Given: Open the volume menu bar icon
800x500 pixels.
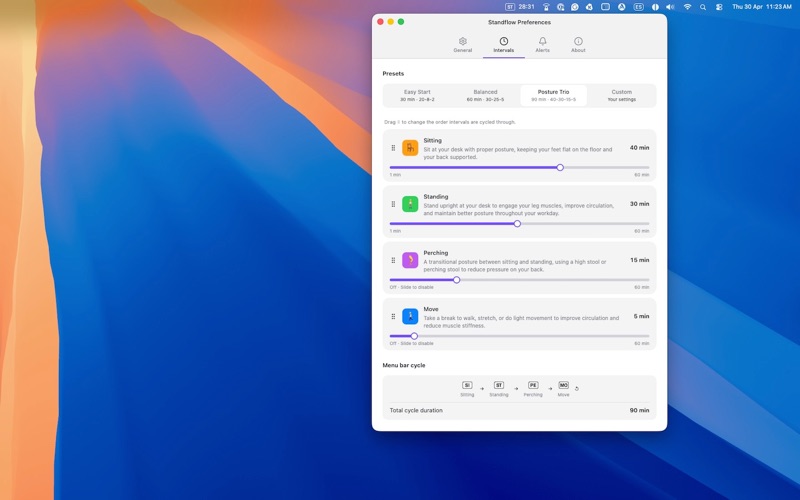Looking at the screenshot, I should pyautogui.click(x=670, y=7).
